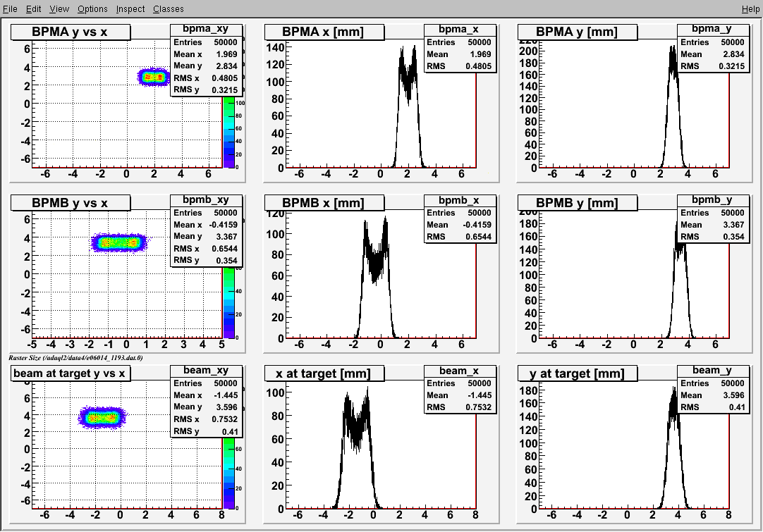Click the 'Raster Size' file path label
The width and height of the screenshot is (763, 532).
[75, 358]
